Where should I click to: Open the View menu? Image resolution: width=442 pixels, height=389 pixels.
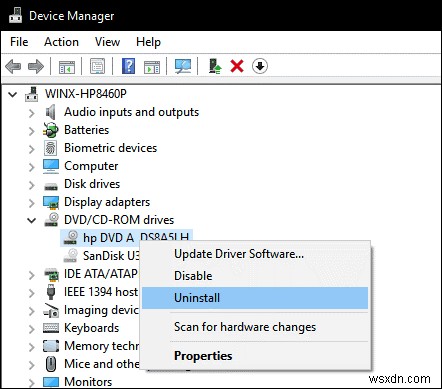(x=107, y=42)
